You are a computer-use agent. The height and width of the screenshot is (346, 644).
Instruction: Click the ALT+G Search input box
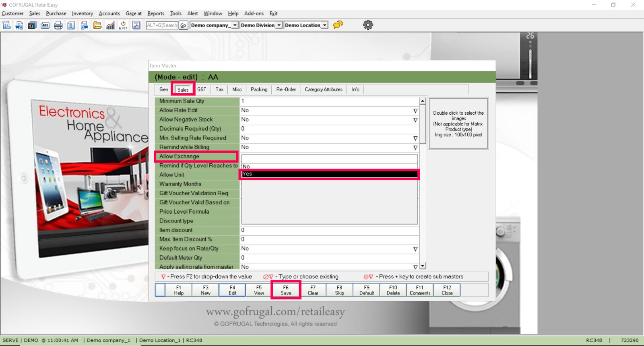coord(162,25)
